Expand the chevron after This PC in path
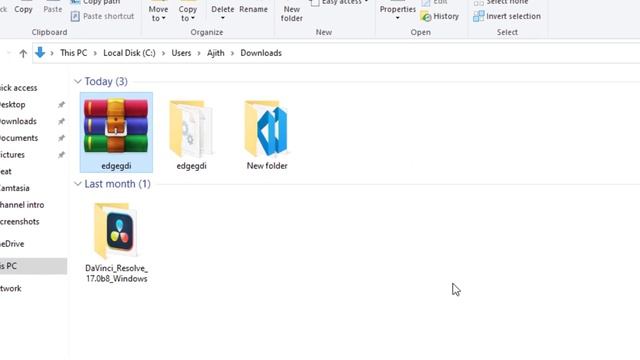The image size is (640, 360). [95, 53]
